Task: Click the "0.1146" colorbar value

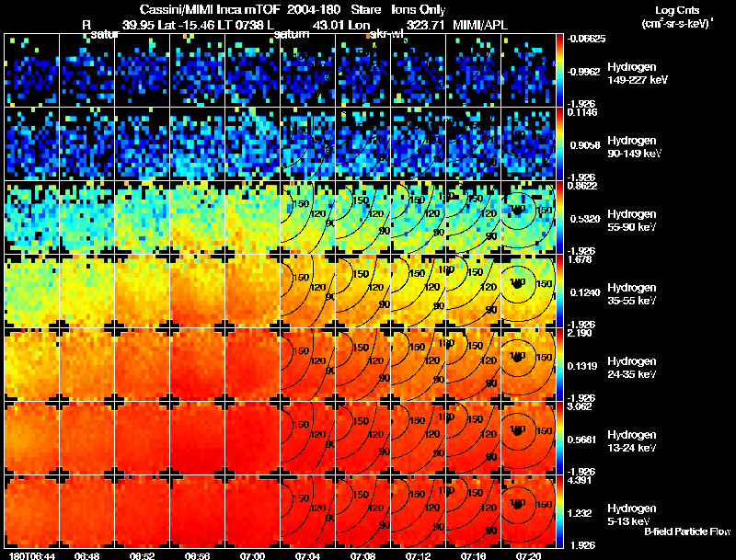Action: (582, 112)
